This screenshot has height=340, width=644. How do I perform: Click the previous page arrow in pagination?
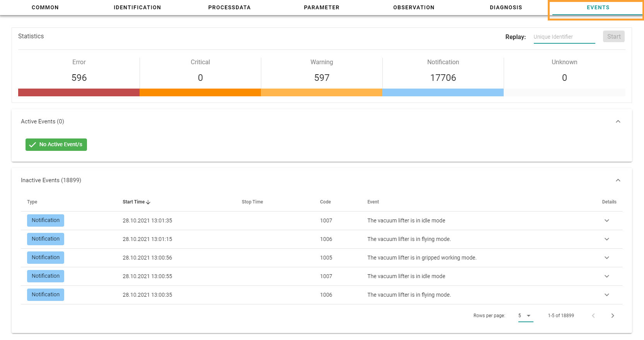[x=593, y=316]
